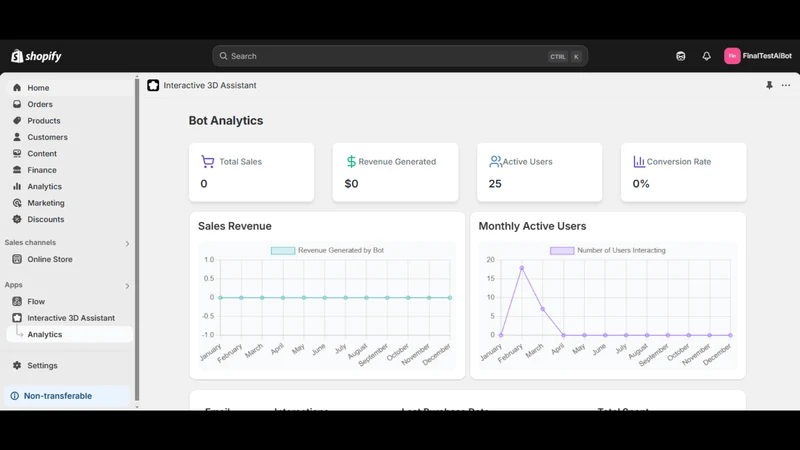Open the three-dot app options menu
800x450 pixels.
[786, 85]
